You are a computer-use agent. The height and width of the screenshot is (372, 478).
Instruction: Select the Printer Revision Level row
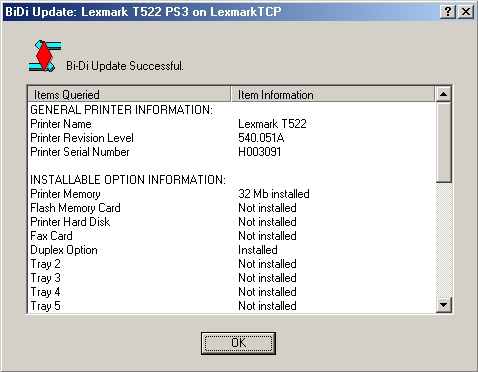pyautogui.click(x=232, y=138)
